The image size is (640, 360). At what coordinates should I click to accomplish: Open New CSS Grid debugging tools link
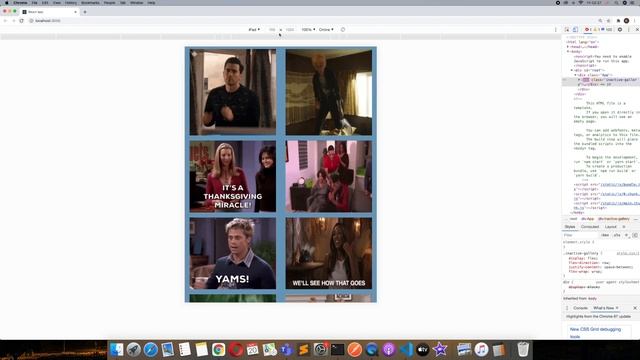point(595,332)
